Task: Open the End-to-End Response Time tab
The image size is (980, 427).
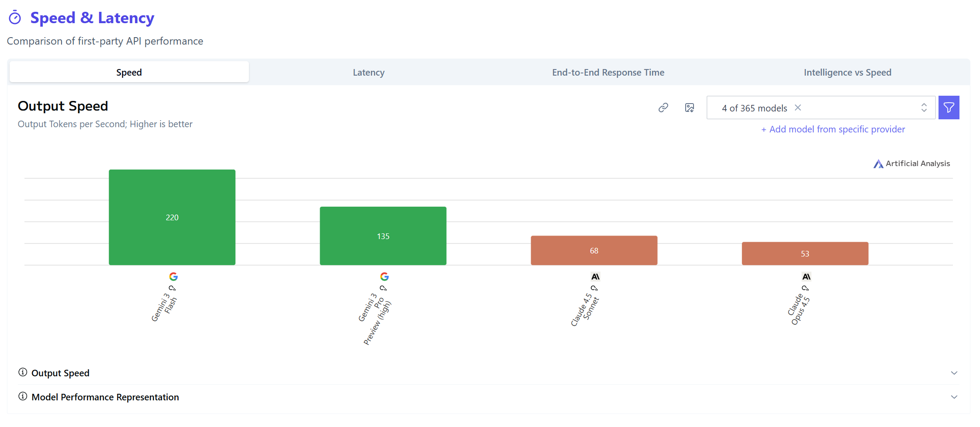Action: point(608,72)
